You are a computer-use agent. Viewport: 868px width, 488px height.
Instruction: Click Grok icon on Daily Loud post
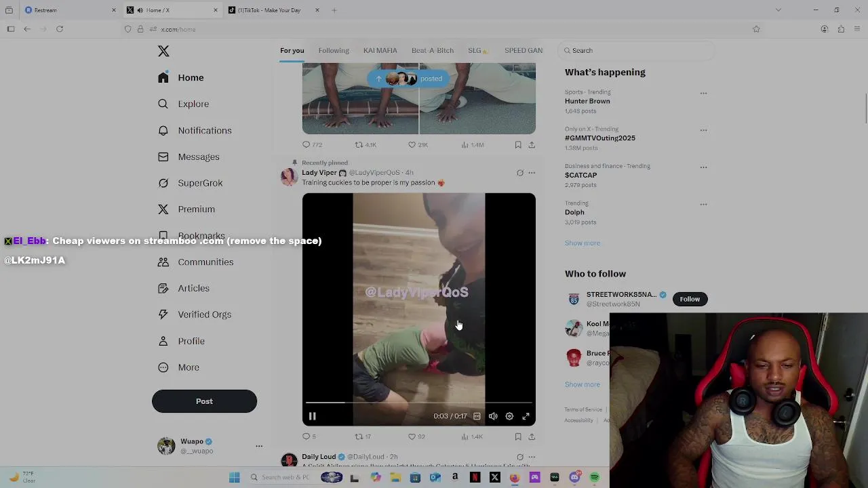(520, 457)
